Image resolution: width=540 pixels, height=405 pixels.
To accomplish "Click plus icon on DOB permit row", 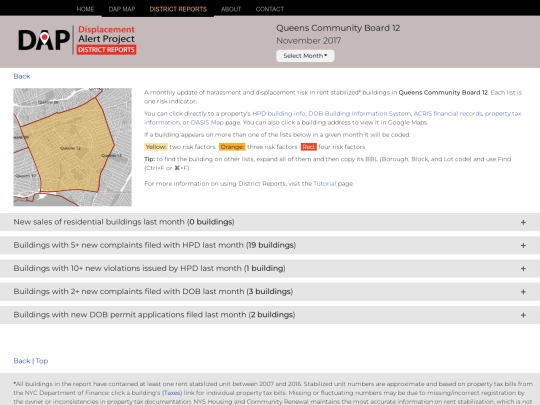I will [x=523, y=315].
